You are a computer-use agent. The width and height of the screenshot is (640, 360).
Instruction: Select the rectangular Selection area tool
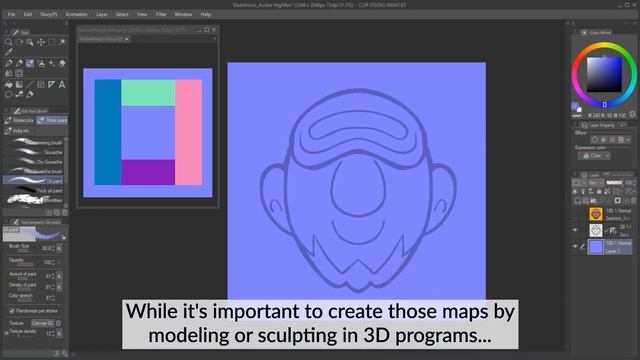coord(51,42)
